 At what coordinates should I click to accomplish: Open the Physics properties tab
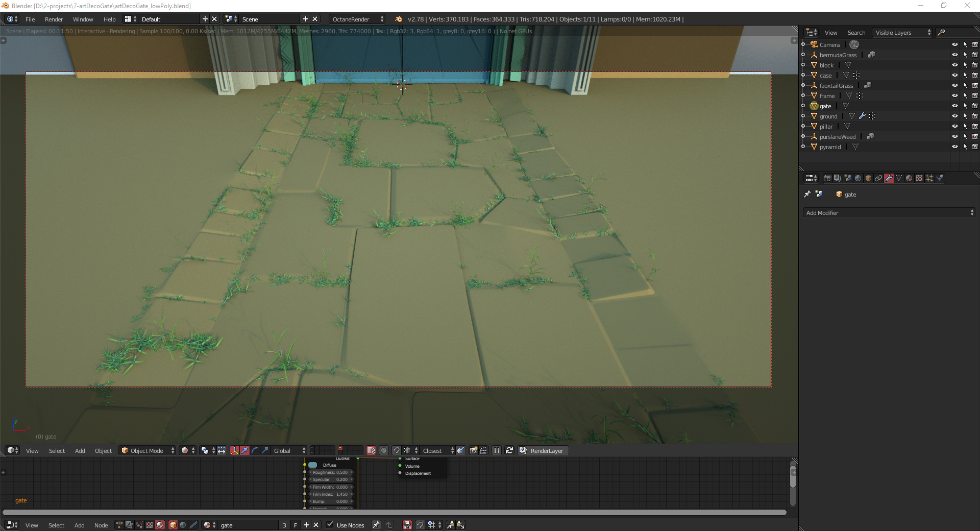(940, 178)
